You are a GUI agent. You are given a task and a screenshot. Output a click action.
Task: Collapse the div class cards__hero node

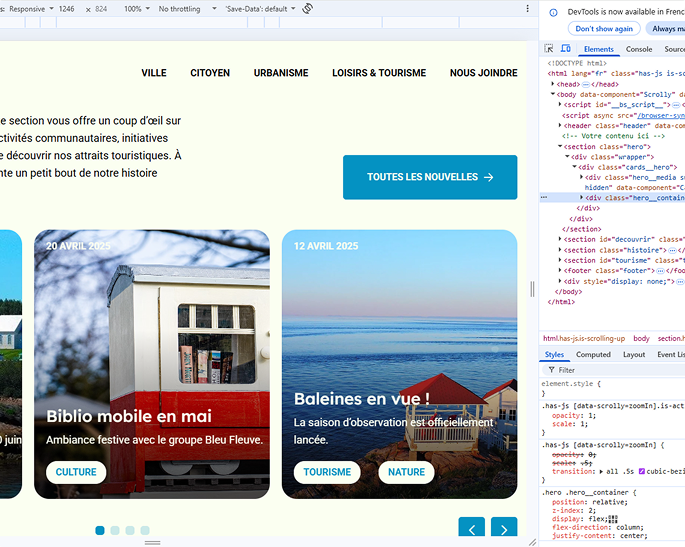pos(574,167)
